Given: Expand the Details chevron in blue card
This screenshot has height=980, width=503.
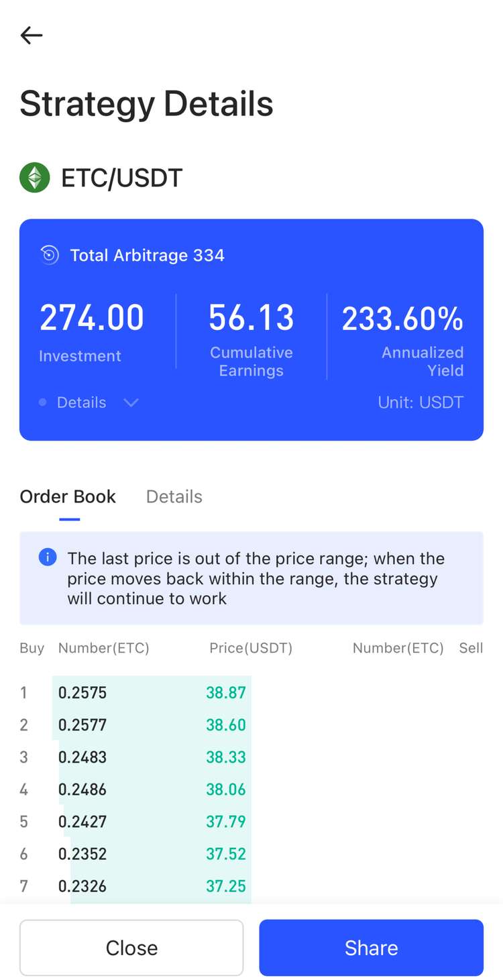Looking at the screenshot, I should point(131,402).
